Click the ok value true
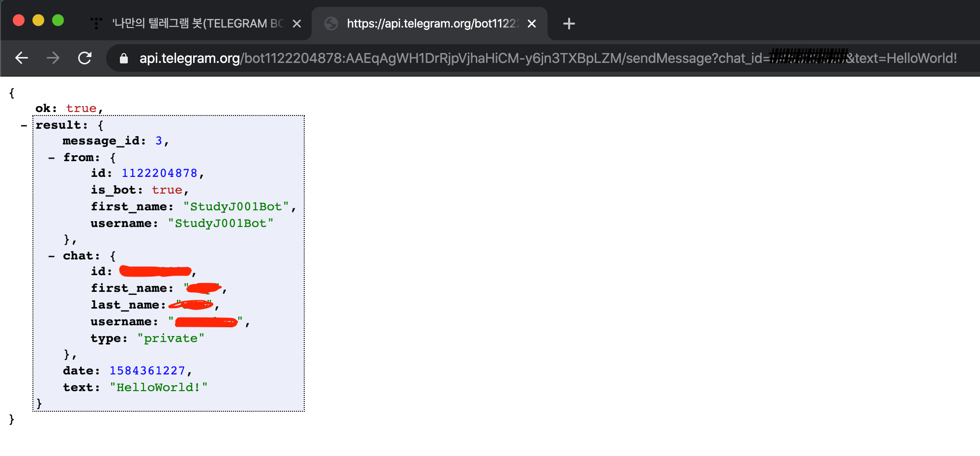The height and width of the screenshot is (456, 980). pyautogui.click(x=81, y=108)
